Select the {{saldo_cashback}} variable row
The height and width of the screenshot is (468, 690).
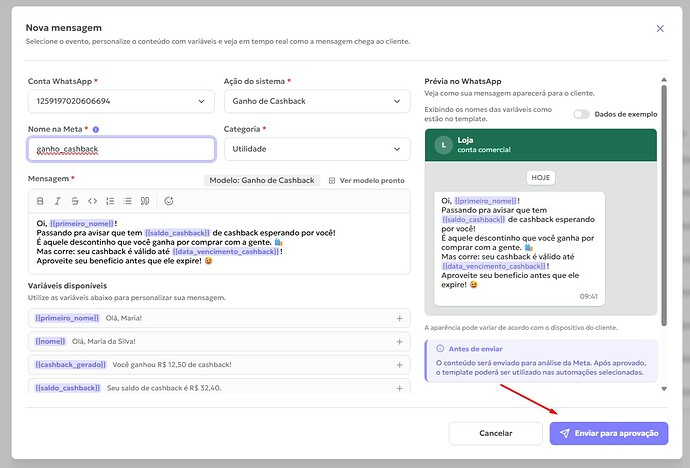click(219, 386)
